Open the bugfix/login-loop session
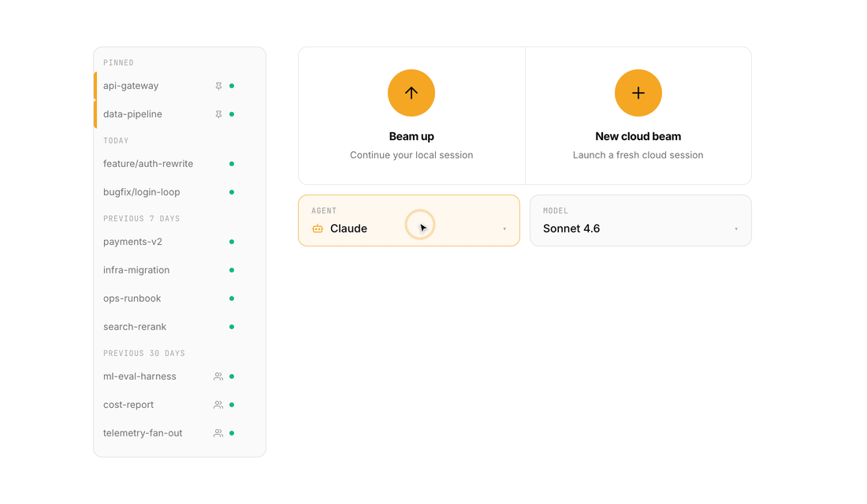Screen dimensions: 867x504 [180, 192]
